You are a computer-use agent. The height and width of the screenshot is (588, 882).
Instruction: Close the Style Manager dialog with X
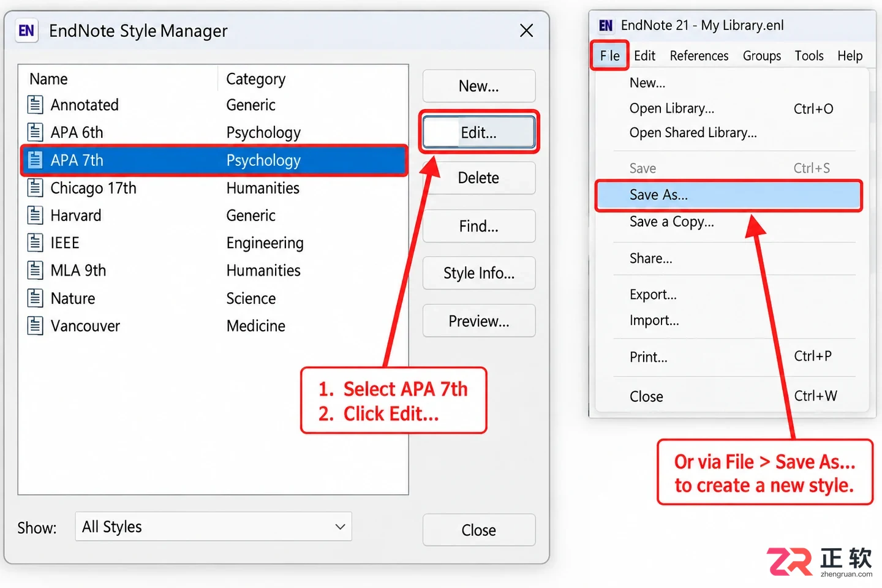click(527, 31)
